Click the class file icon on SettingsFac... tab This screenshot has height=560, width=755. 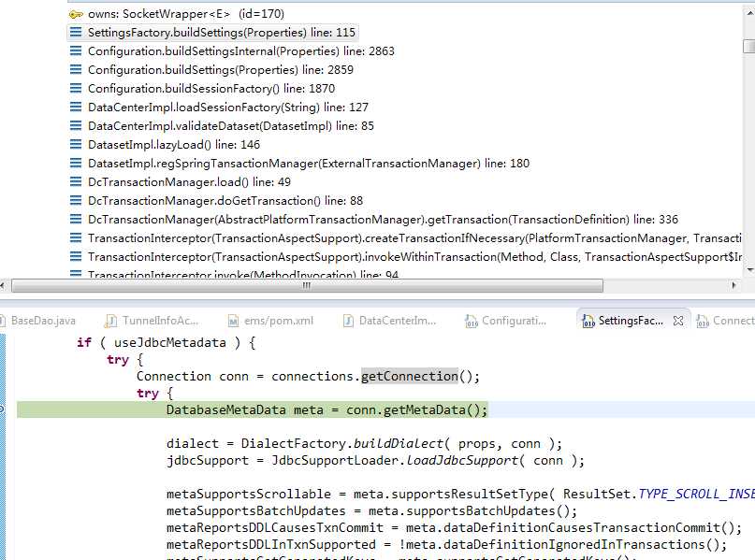pos(588,321)
